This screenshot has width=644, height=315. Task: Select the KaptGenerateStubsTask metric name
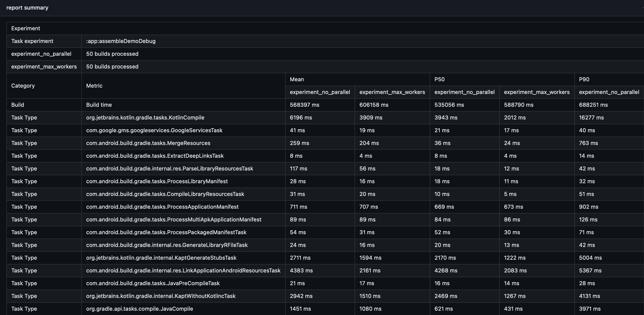tap(161, 258)
